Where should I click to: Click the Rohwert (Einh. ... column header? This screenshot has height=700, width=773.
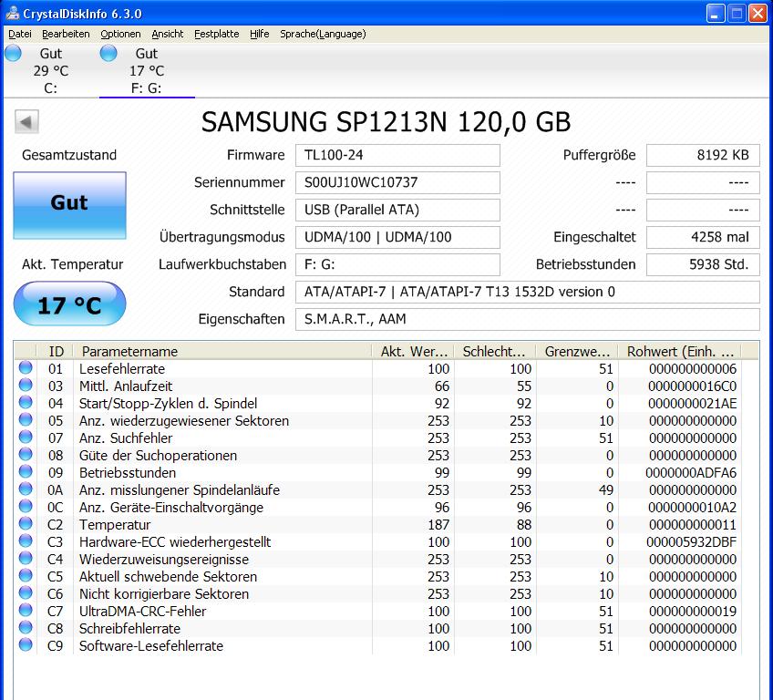[x=680, y=352]
